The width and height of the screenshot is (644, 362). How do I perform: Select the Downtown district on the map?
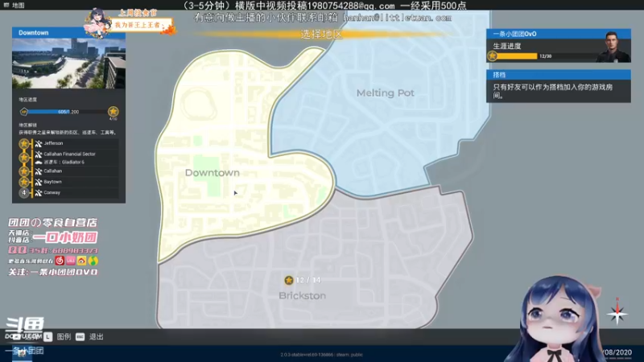click(212, 173)
